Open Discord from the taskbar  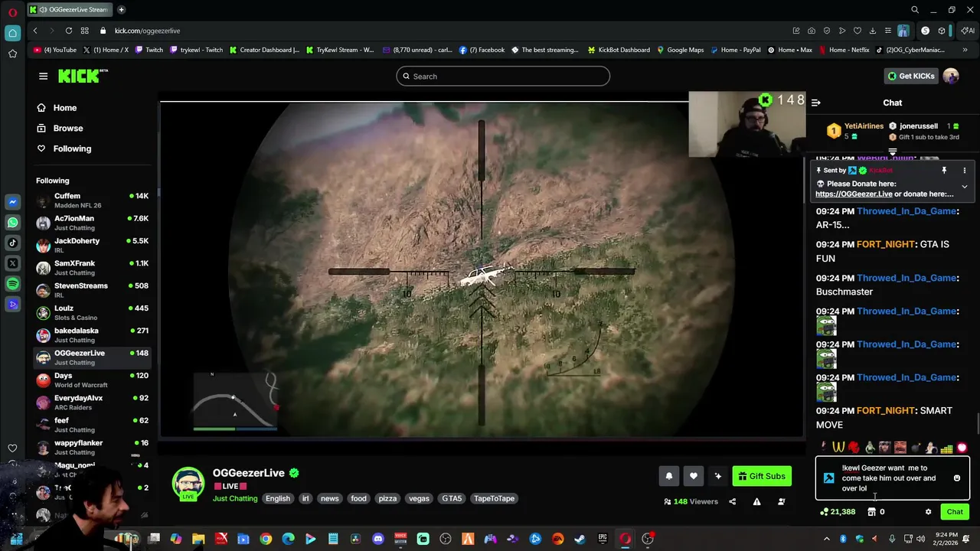pyautogui.click(x=377, y=539)
